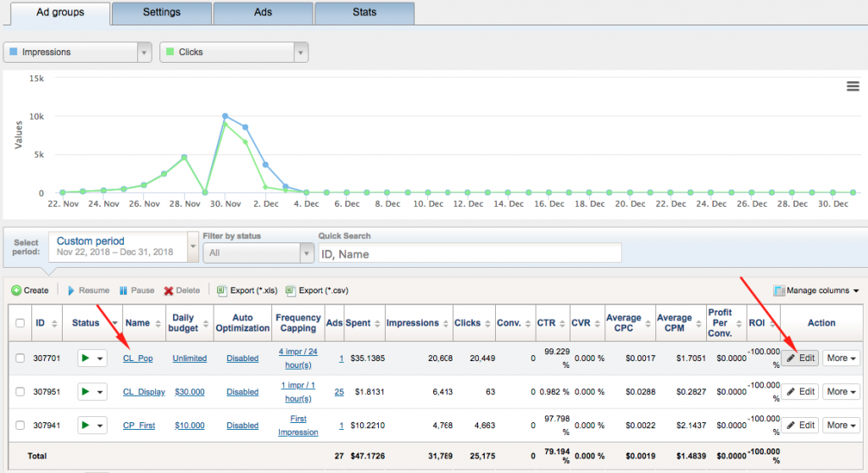Open the Stats tab
Screen dimensions: 868x473
click(x=364, y=13)
